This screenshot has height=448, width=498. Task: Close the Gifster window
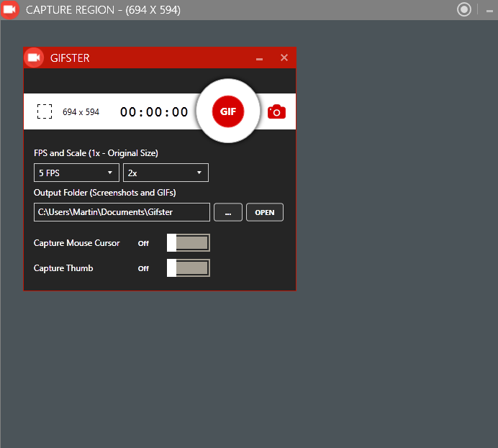tap(284, 58)
